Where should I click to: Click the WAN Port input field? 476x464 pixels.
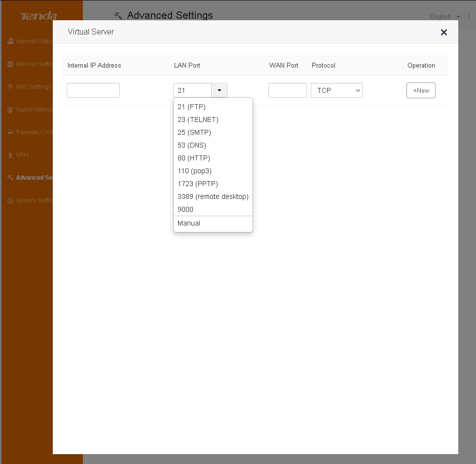tap(287, 90)
